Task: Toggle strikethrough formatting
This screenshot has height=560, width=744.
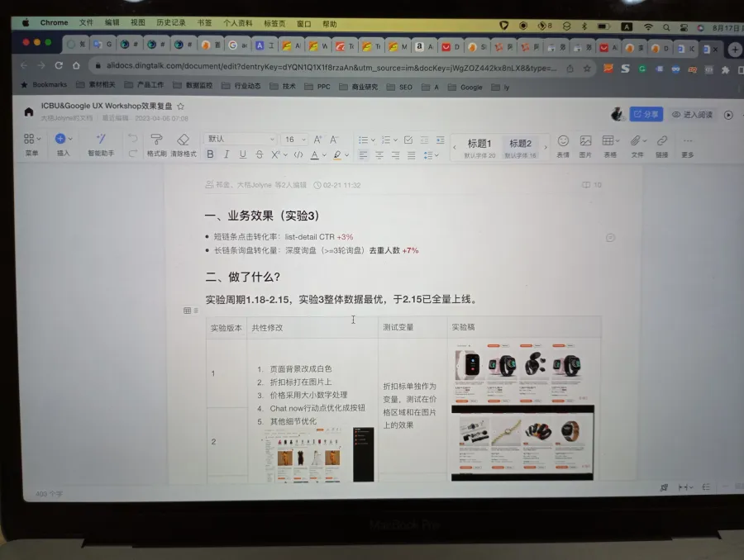Action: tap(259, 154)
